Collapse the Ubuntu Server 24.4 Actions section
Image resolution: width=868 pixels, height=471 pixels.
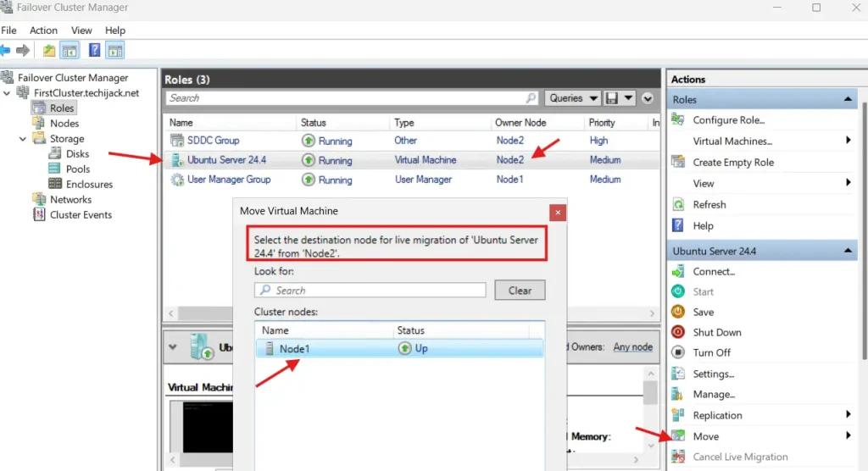click(848, 251)
